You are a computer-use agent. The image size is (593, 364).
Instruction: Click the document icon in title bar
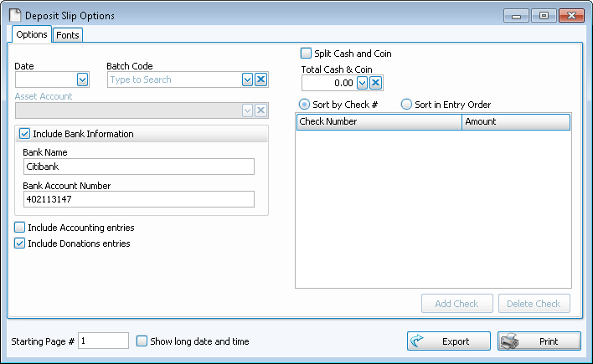tap(15, 16)
